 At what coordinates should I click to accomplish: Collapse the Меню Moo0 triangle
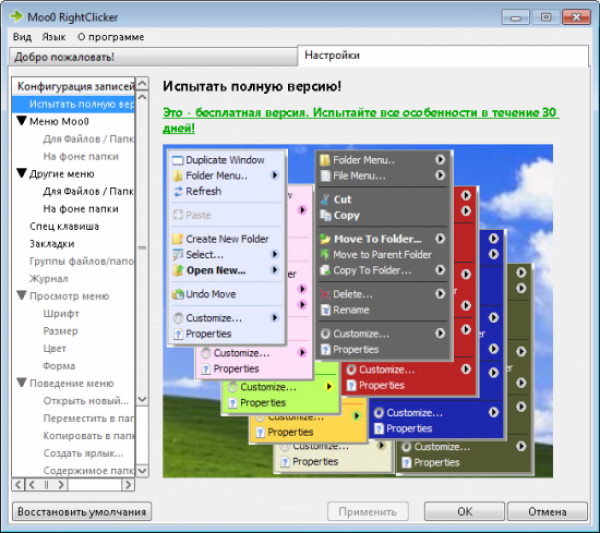pos(22,121)
